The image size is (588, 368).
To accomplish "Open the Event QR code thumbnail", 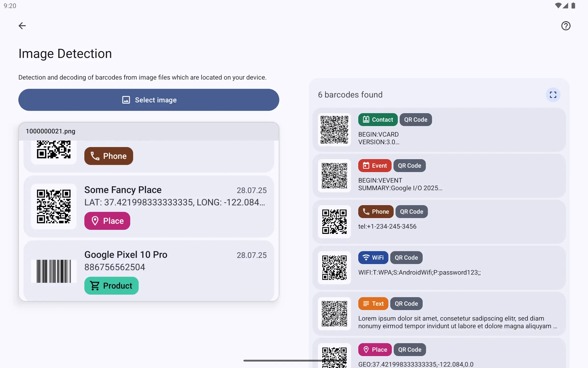I will [334, 176].
